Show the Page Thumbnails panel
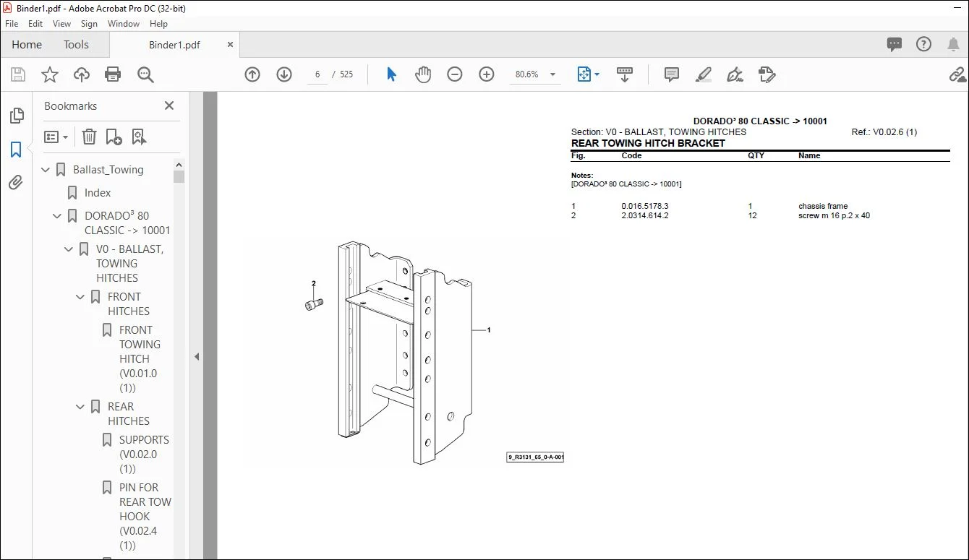969x560 pixels. click(16, 116)
